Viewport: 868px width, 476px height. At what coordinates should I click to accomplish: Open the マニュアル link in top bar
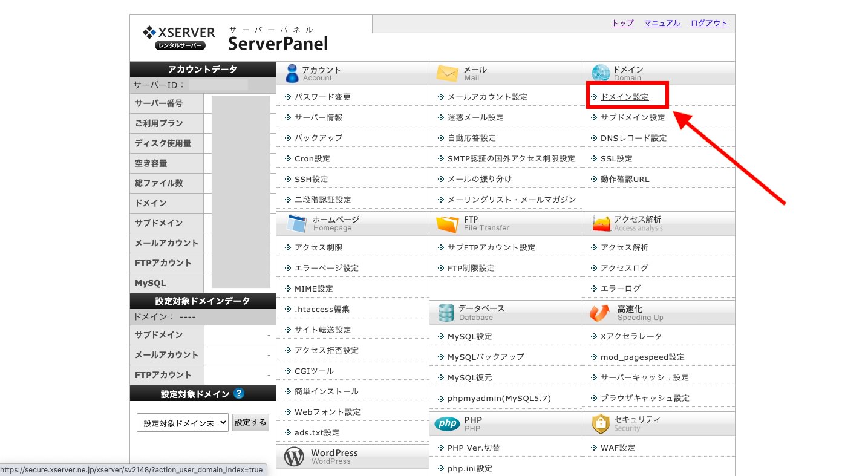(x=662, y=23)
